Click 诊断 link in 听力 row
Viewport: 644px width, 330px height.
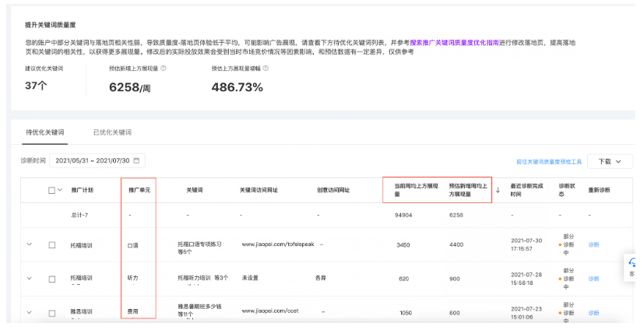click(593, 279)
